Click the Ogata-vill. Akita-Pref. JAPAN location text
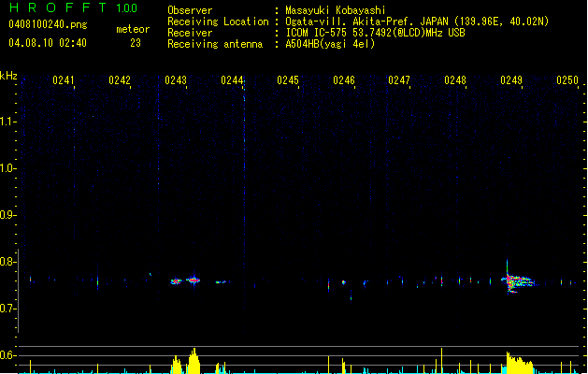 (417, 22)
